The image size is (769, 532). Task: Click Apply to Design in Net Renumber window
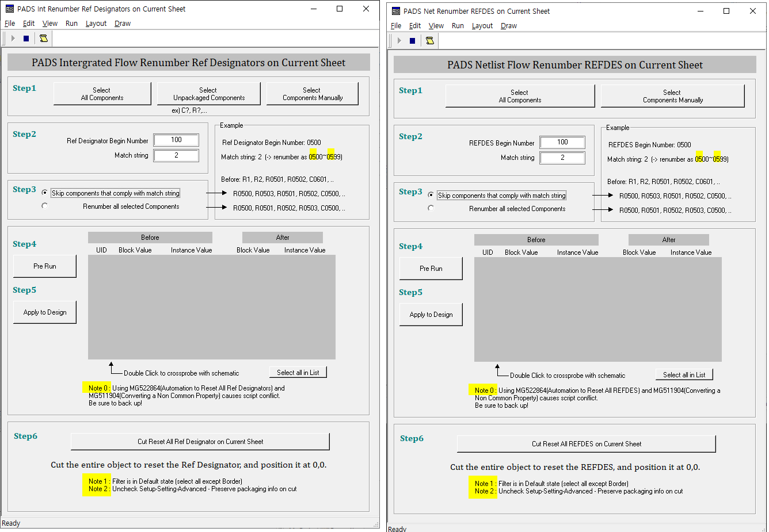click(x=431, y=315)
